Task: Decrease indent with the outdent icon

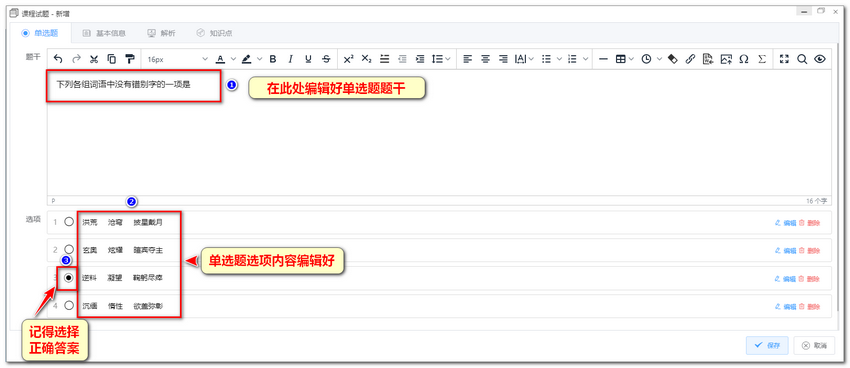Action: (402, 59)
